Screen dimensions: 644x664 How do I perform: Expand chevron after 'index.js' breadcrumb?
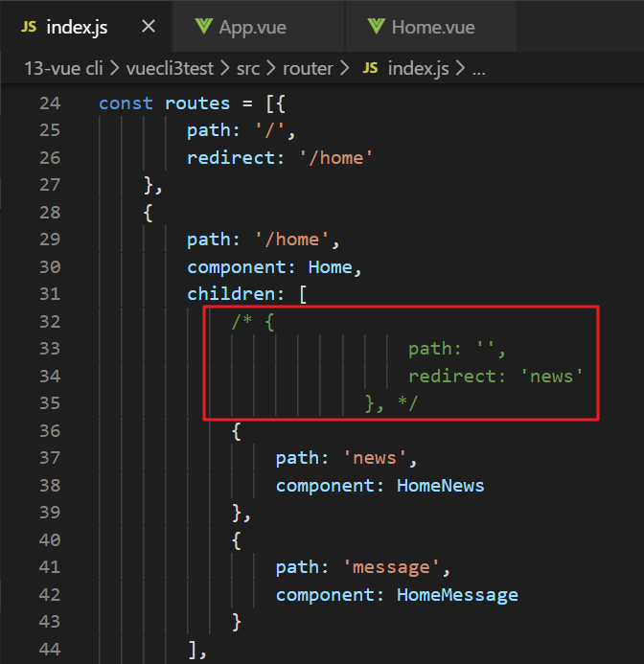coord(460,68)
